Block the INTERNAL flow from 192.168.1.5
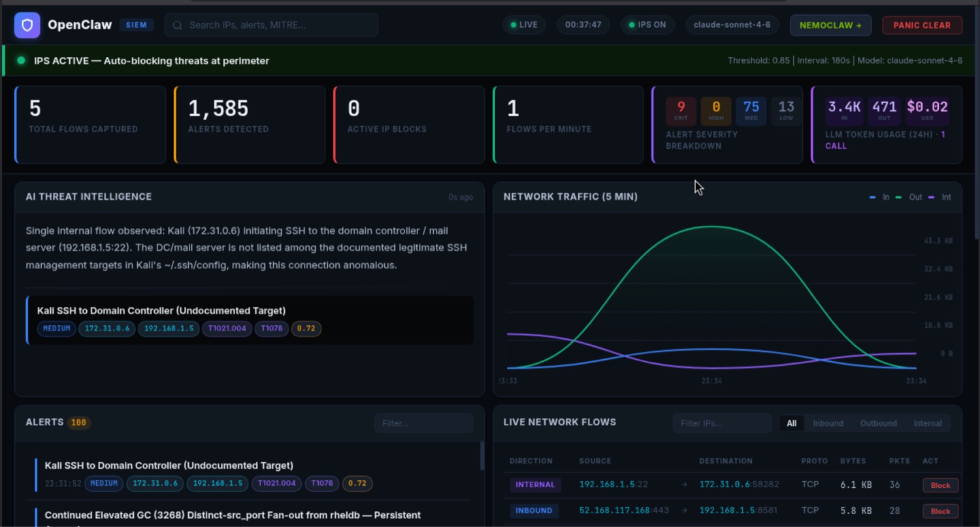Viewport: 980px width, 527px height. point(940,485)
